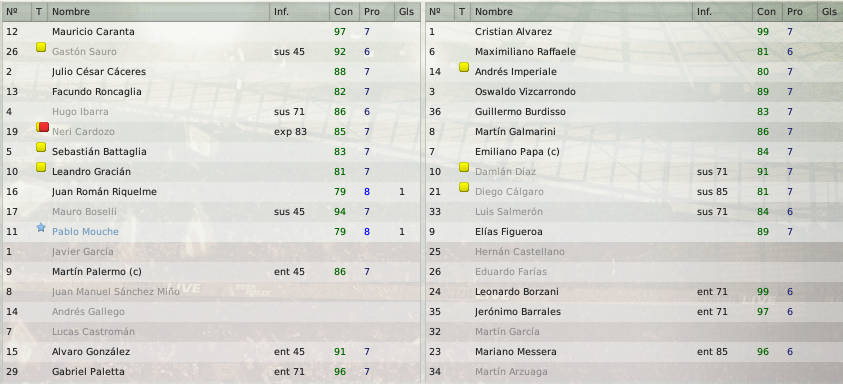This screenshot has width=843, height=384.
Task: Click Leandro Gracián's yellow card icon
Action: coord(41,167)
